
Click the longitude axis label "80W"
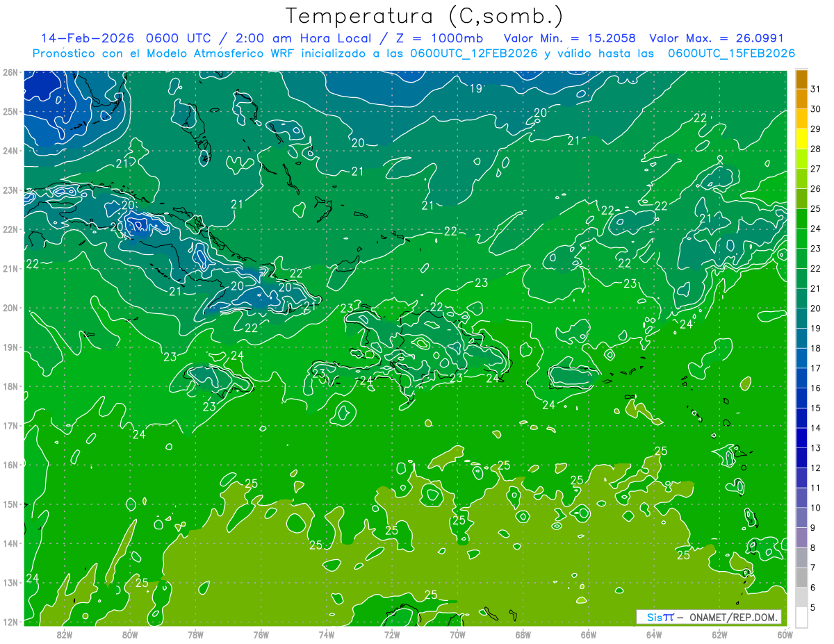point(130,634)
